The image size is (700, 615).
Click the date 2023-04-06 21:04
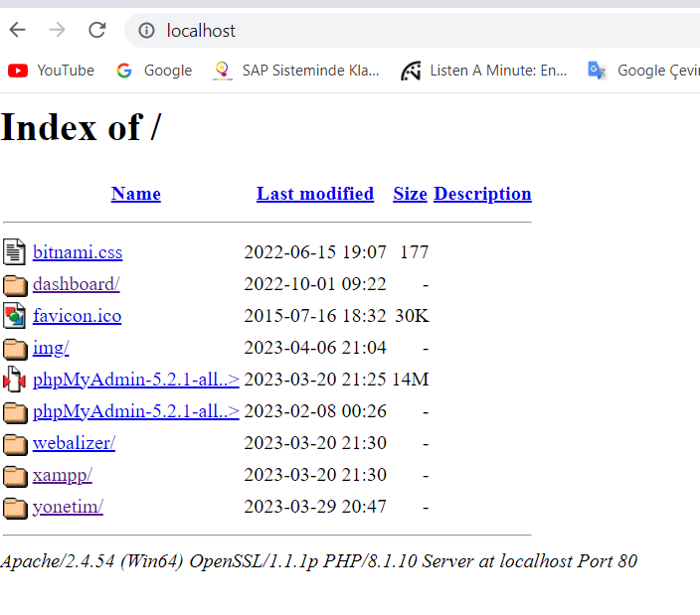pos(315,348)
